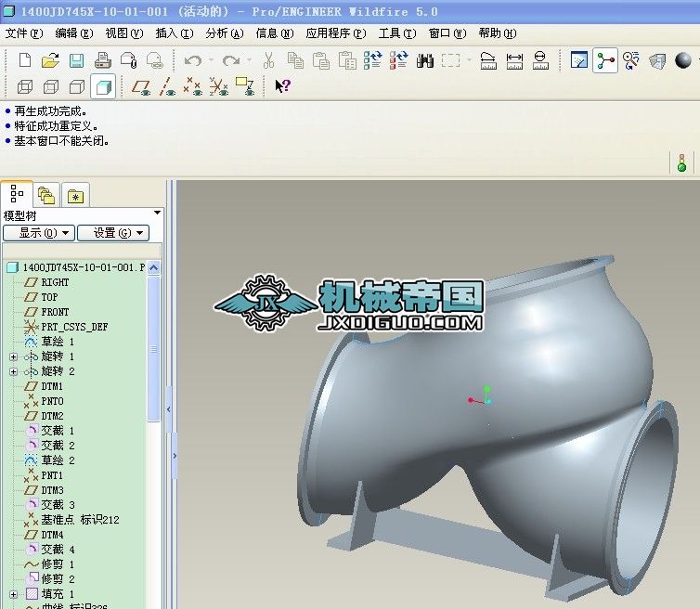Regenerate the model using the regenerate icon

click(373, 59)
